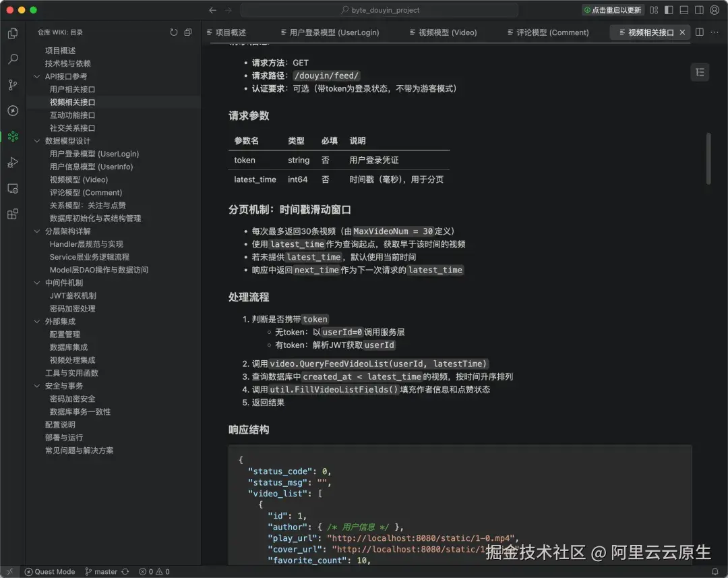Focus byte_douyin_project search bar

[380, 10]
